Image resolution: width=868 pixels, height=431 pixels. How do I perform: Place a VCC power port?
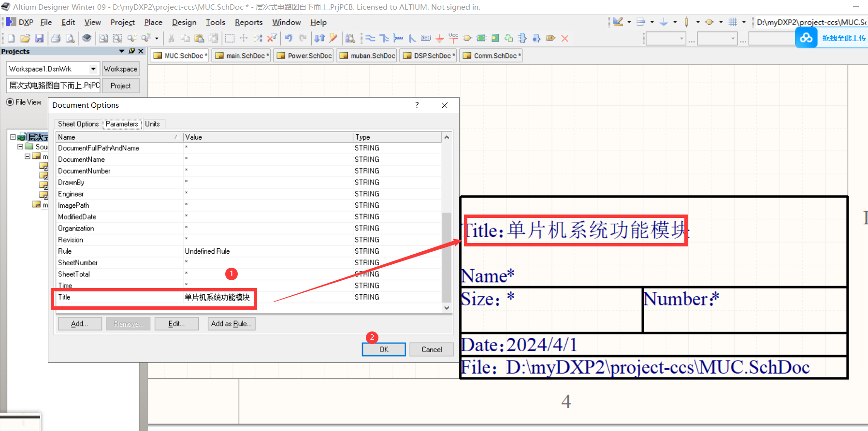pyautogui.click(x=453, y=38)
